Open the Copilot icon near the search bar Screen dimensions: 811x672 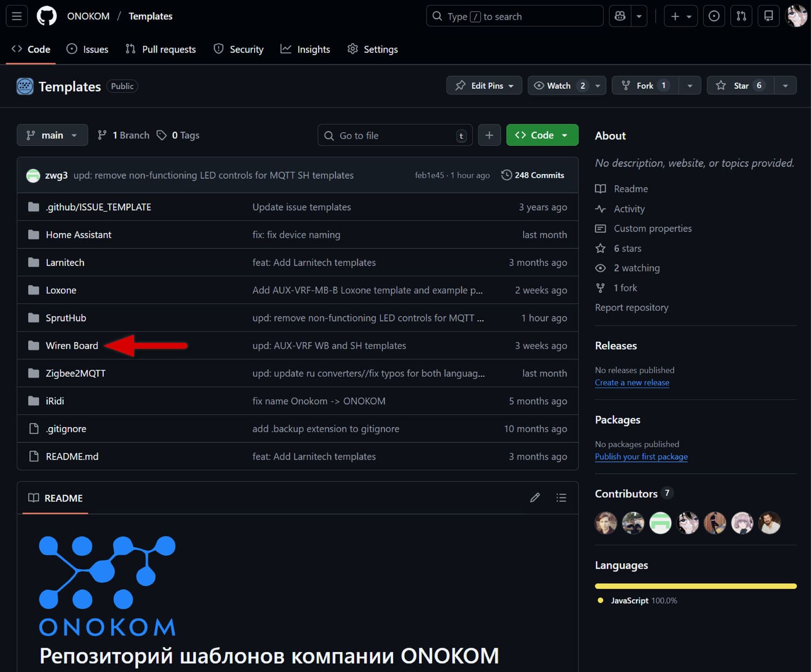[620, 16]
